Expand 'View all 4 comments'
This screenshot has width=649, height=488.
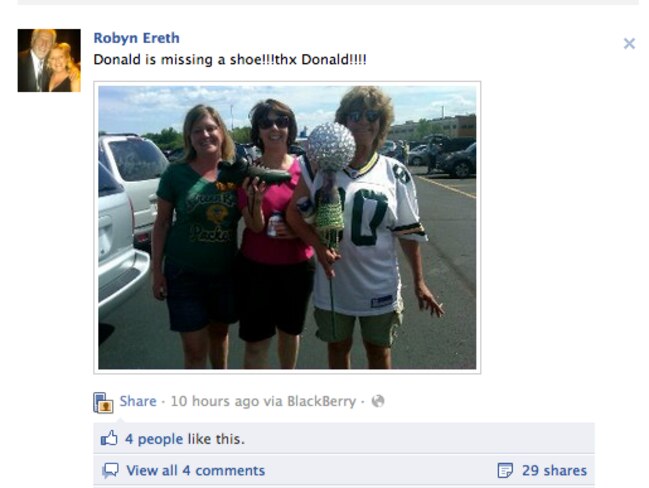pos(195,471)
